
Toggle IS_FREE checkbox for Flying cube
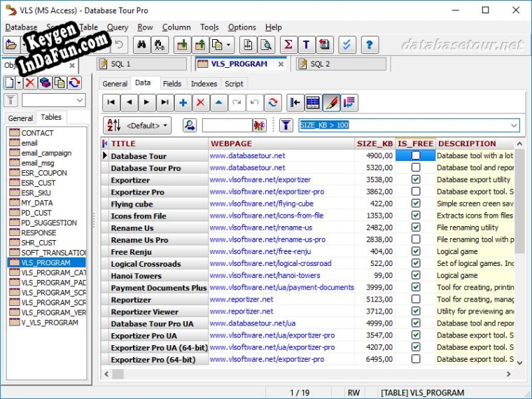click(x=416, y=203)
